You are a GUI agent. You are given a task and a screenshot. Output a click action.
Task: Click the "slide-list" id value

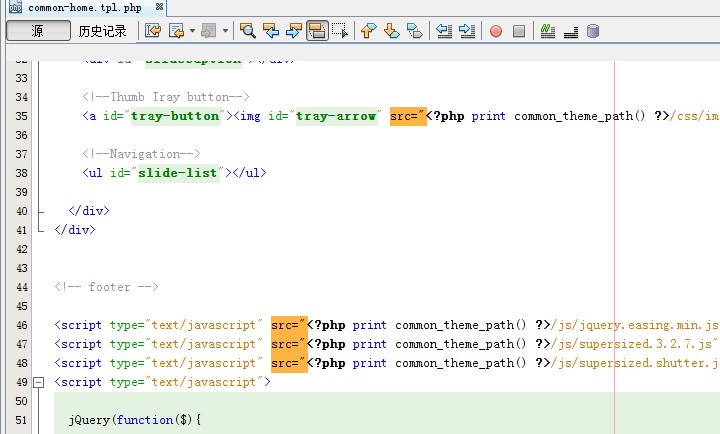(x=178, y=173)
